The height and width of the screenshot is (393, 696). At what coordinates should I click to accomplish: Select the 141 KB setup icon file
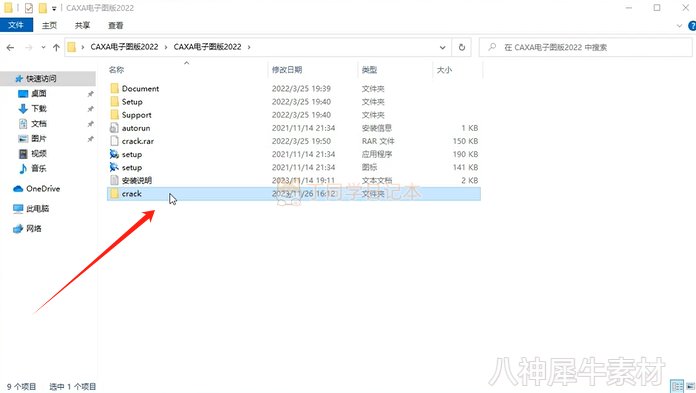(x=114, y=167)
